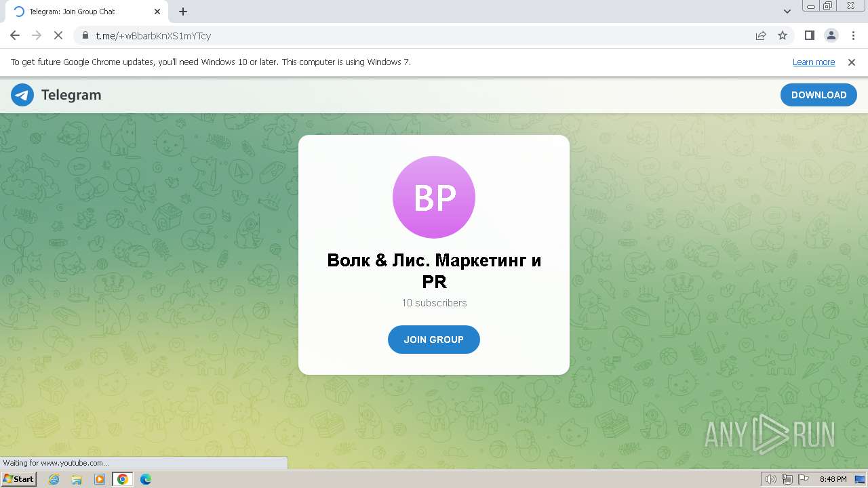Open the network tray icon
The width and height of the screenshot is (868, 488).
(787, 479)
